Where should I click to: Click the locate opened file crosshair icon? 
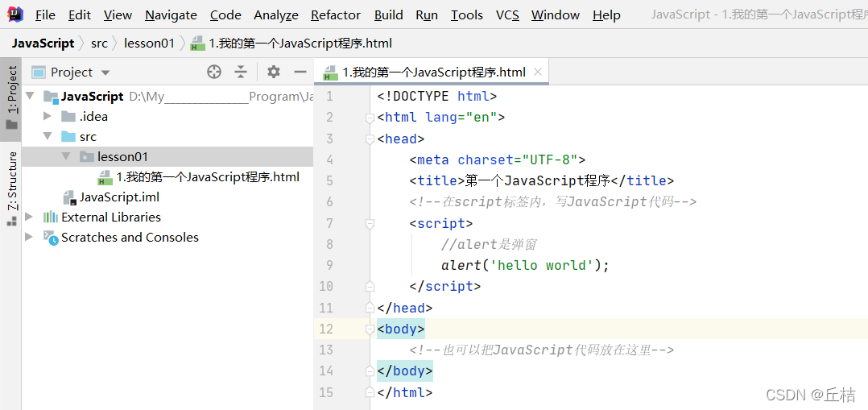(213, 72)
